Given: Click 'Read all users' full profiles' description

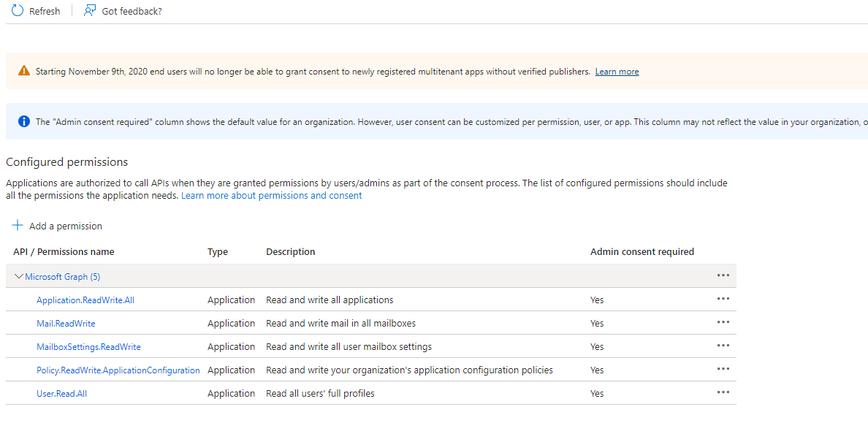Looking at the screenshot, I should [320, 393].
